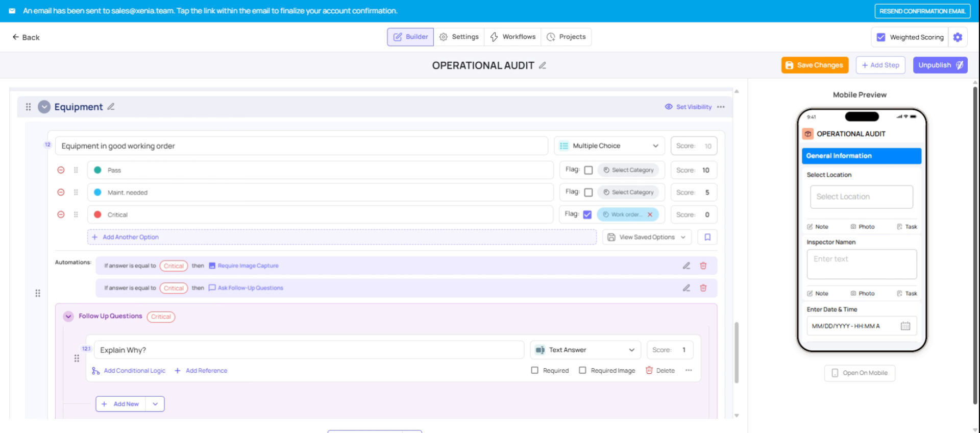Click the Add Step button

click(x=880, y=65)
